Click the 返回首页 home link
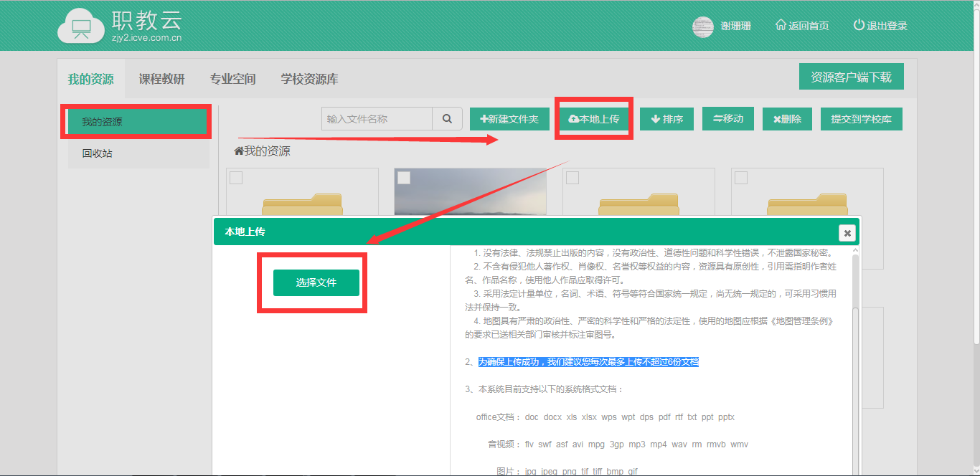 click(x=802, y=26)
